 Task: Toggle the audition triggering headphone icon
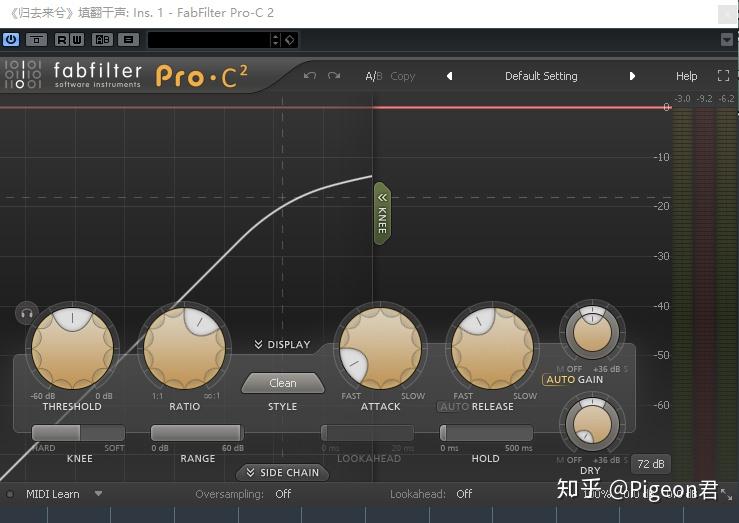coord(26,313)
